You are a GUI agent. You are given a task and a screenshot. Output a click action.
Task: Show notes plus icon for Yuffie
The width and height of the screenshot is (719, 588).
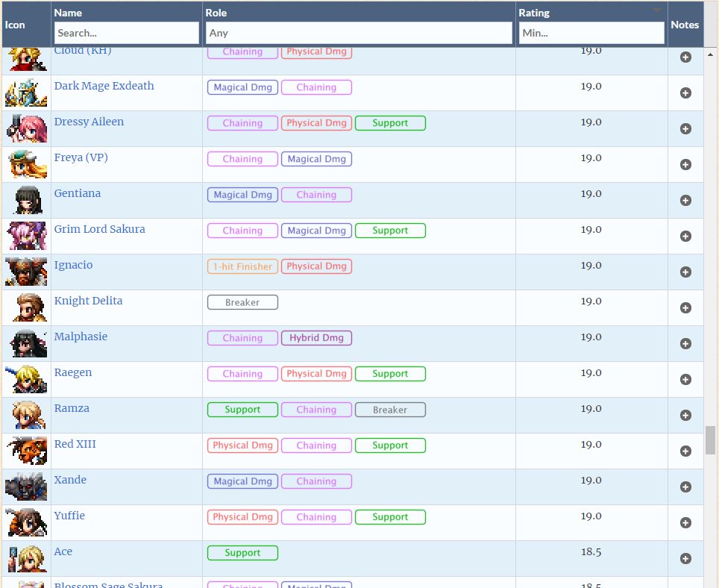coord(685,522)
